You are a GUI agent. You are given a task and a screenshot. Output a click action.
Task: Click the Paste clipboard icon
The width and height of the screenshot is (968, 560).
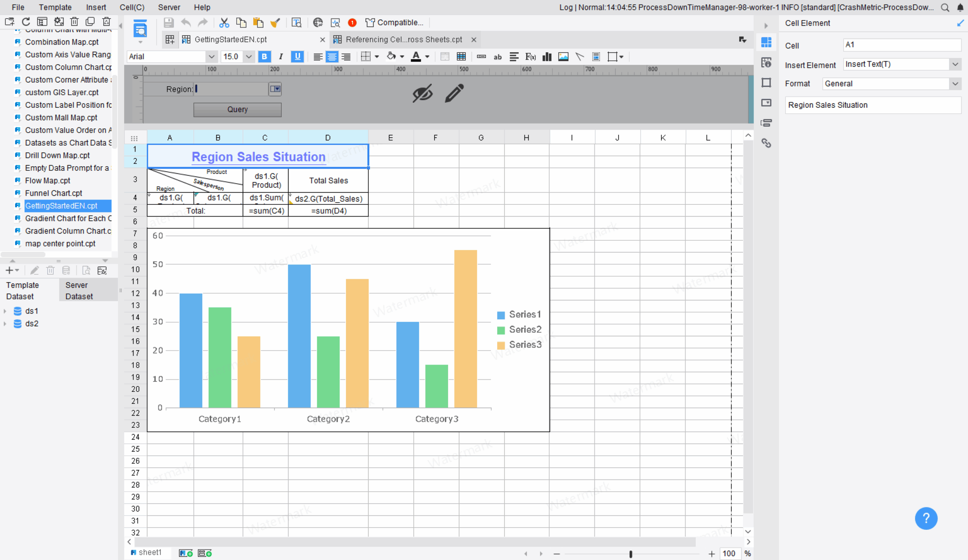click(258, 23)
